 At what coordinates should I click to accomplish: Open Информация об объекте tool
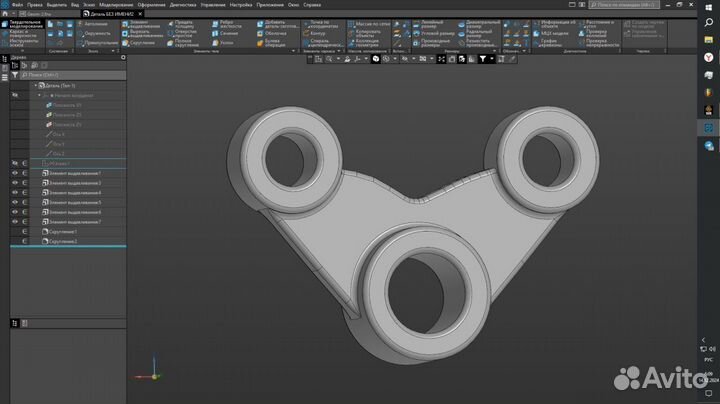click(554, 24)
